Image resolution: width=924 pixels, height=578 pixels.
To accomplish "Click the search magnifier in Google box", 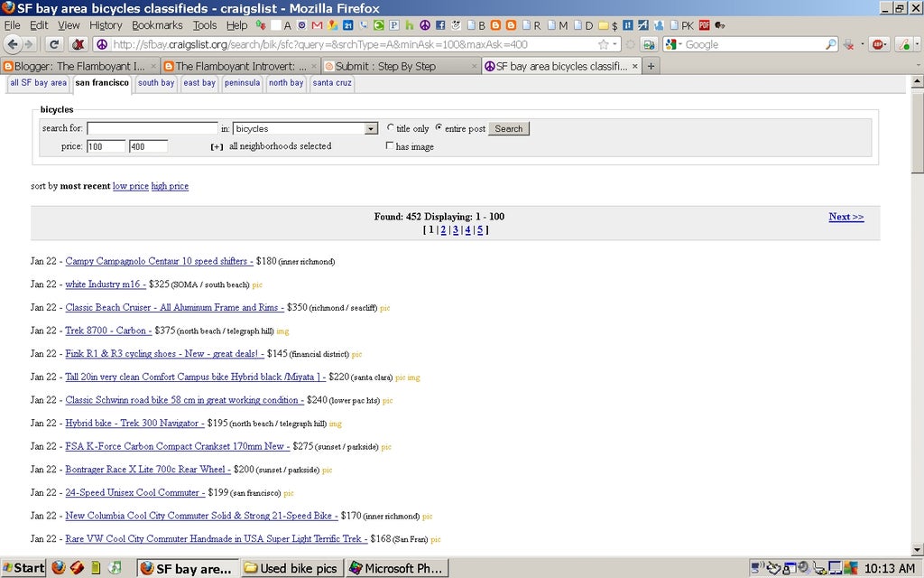I will pyautogui.click(x=831, y=44).
